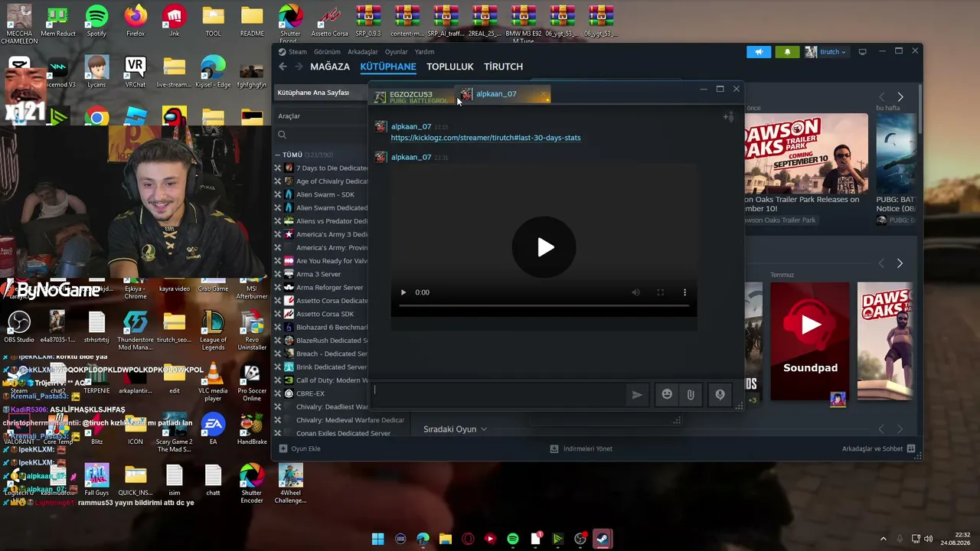
Task: Expand the Sıradaki Oyun dropdown
Action: (x=455, y=429)
